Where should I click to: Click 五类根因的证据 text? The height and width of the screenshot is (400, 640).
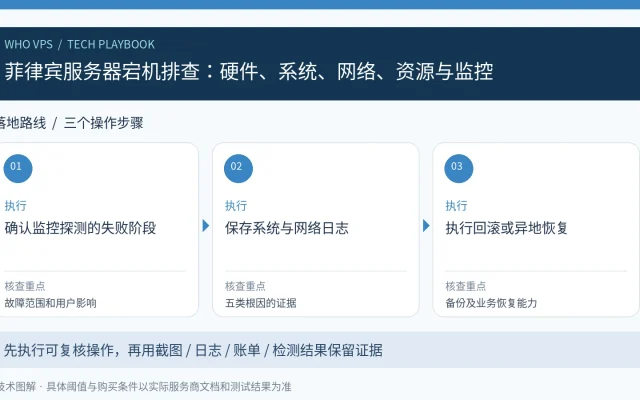point(261,303)
